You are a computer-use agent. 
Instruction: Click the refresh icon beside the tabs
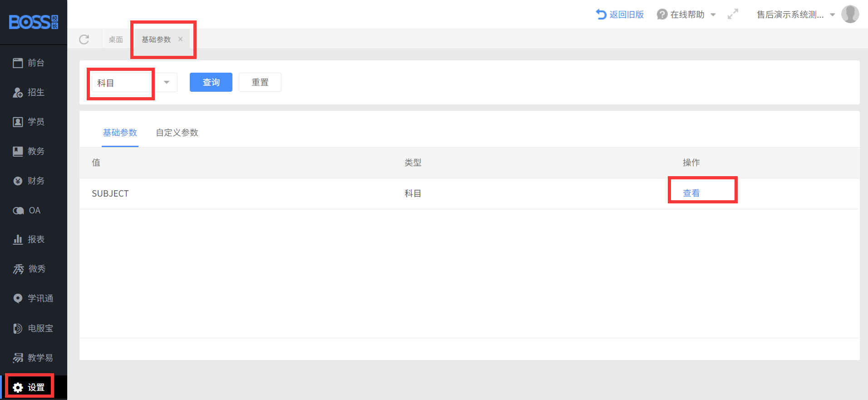(84, 40)
